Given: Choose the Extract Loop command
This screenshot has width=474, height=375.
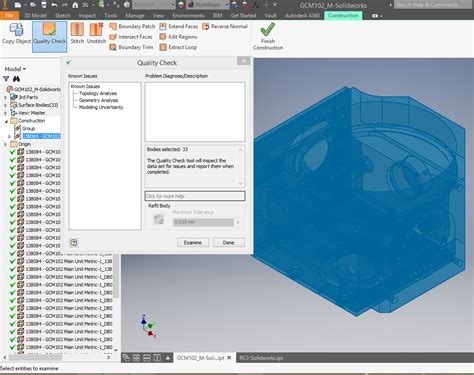Looking at the screenshot, I should tap(178, 47).
